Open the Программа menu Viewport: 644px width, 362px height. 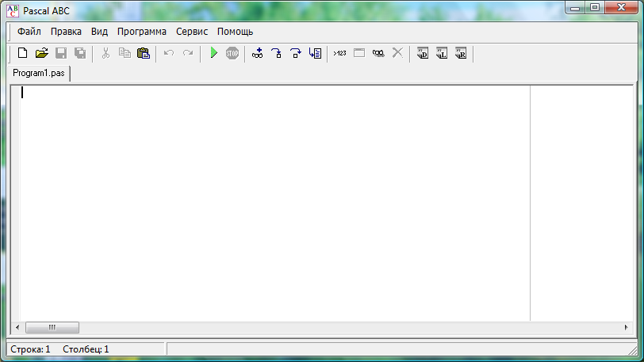coord(142,32)
